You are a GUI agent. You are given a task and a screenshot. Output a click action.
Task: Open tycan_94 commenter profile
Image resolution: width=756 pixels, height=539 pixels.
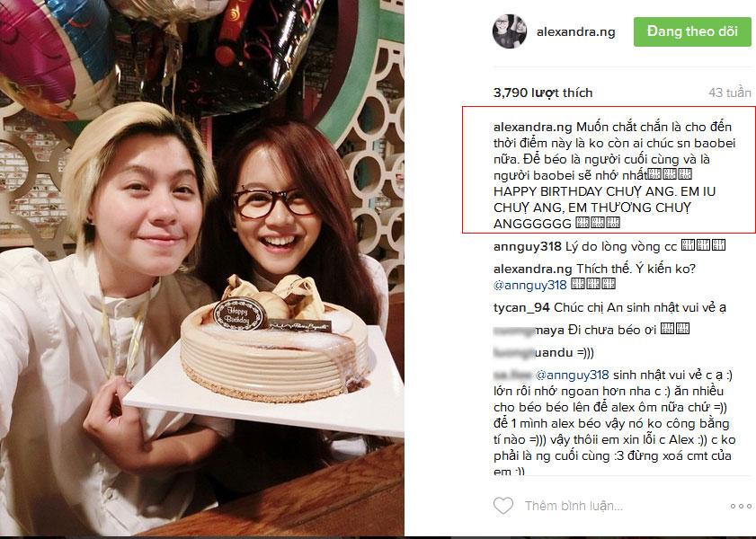(521, 307)
